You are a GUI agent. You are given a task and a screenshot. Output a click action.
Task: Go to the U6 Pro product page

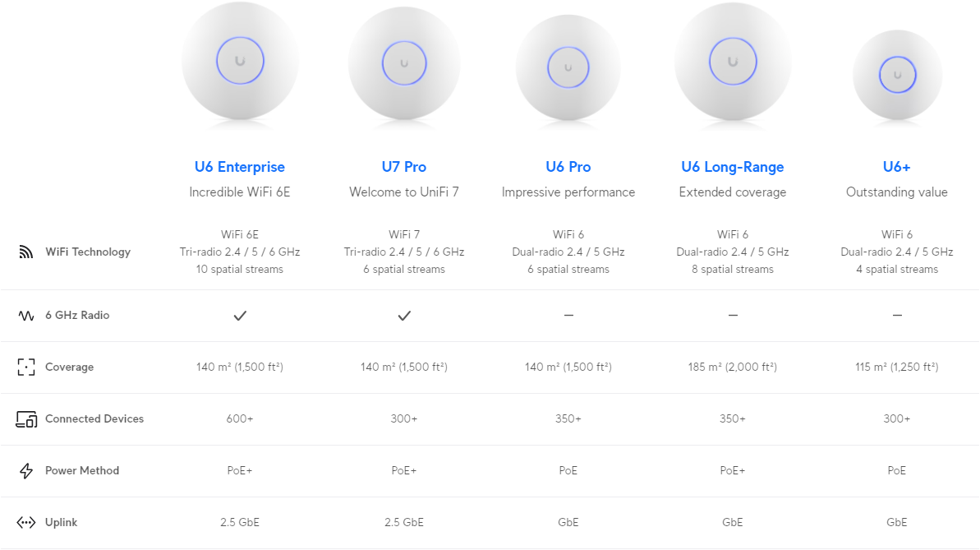[x=568, y=167]
